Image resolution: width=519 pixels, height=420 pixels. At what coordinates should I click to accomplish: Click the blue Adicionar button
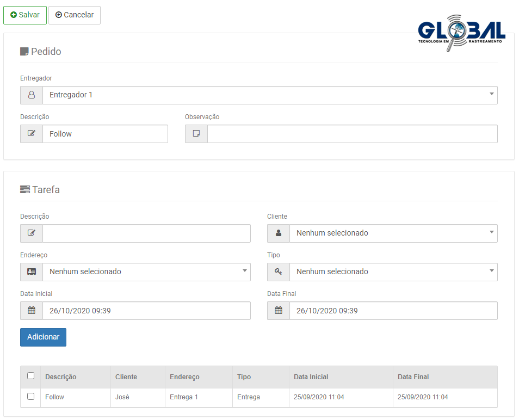click(44, 337)
